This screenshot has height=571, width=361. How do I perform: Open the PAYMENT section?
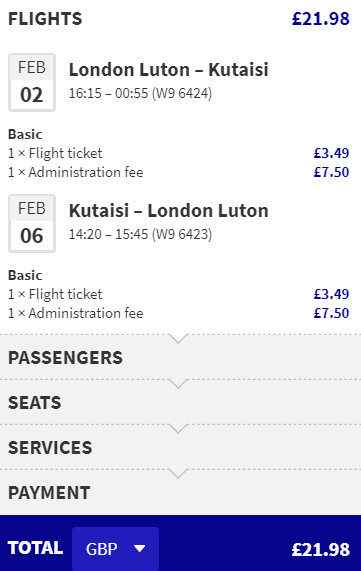[x=180, y=493]
